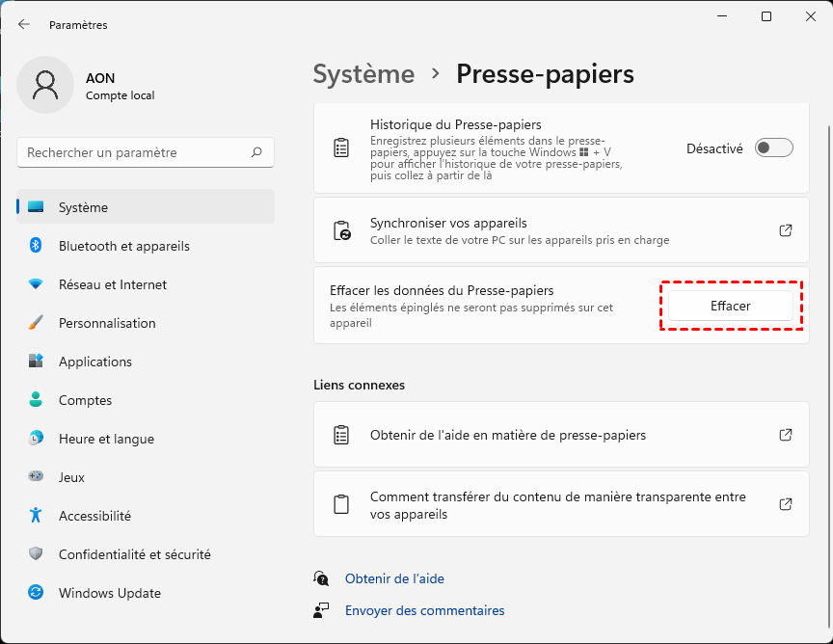
Task: Enable the Historique du Presse-papiers toggle
Action: (773, 148)
